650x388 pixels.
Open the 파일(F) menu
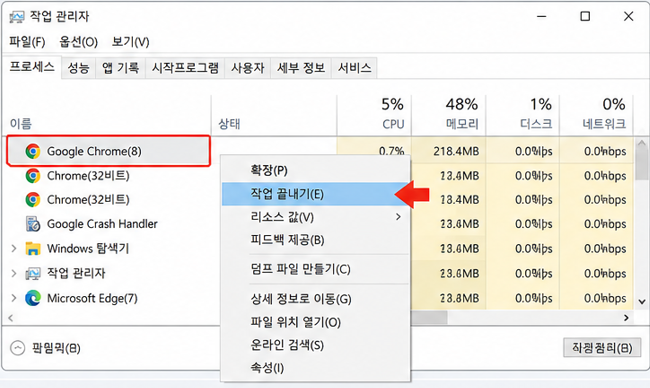(x=27, y=42)
